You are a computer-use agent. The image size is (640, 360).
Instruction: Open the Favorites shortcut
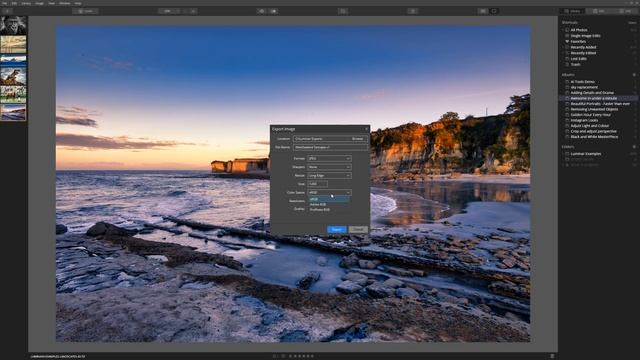coord(578,41)
